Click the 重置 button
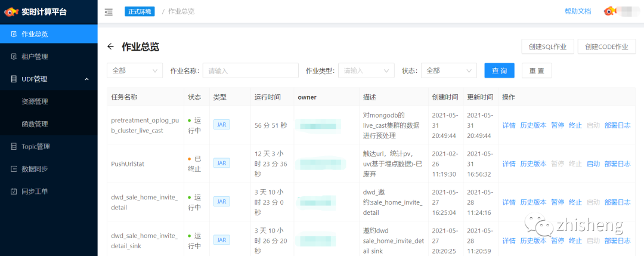The height and width of the screenshot is (256, 644). point(537,70)
